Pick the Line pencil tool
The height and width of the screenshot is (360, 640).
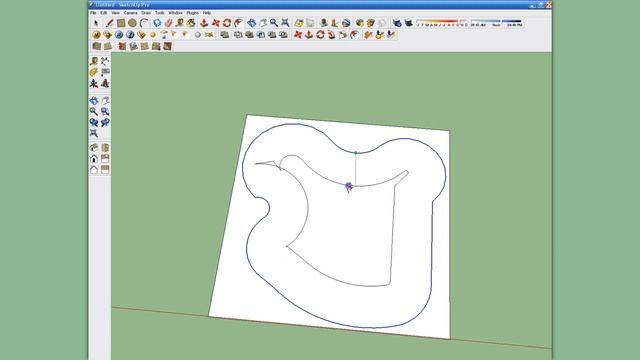click(x=109, y=23)
